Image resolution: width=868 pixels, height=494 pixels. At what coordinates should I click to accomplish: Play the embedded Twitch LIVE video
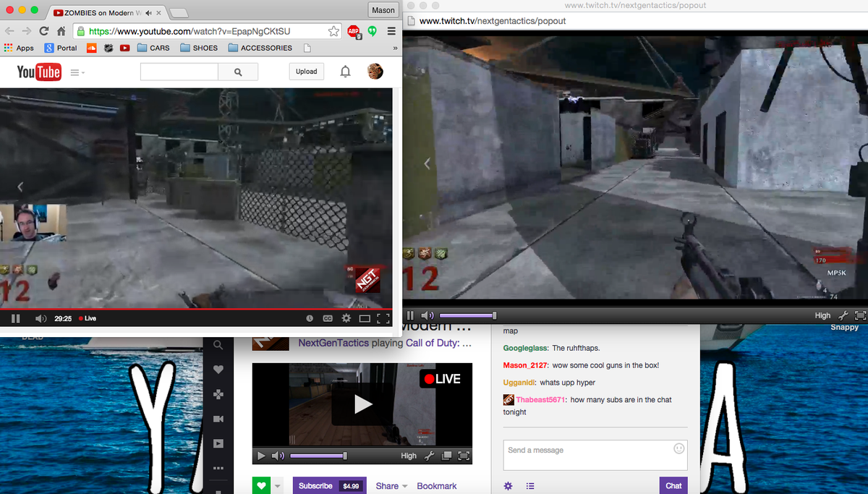[x=362, y=404]
